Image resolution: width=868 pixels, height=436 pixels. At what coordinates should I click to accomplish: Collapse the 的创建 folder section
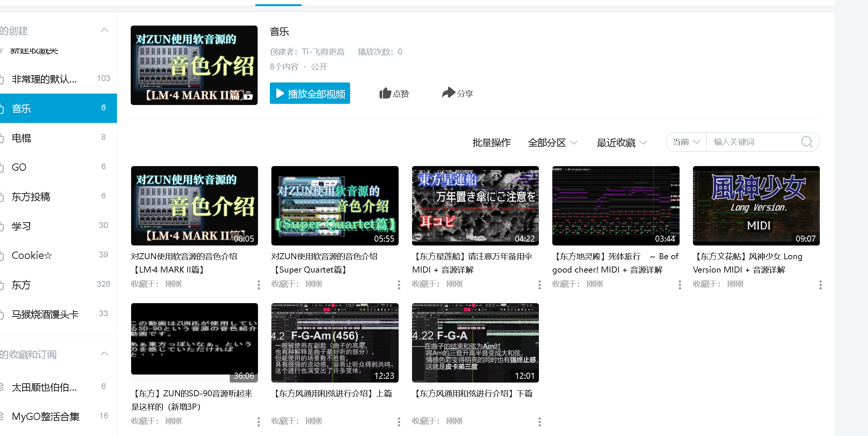104,30
